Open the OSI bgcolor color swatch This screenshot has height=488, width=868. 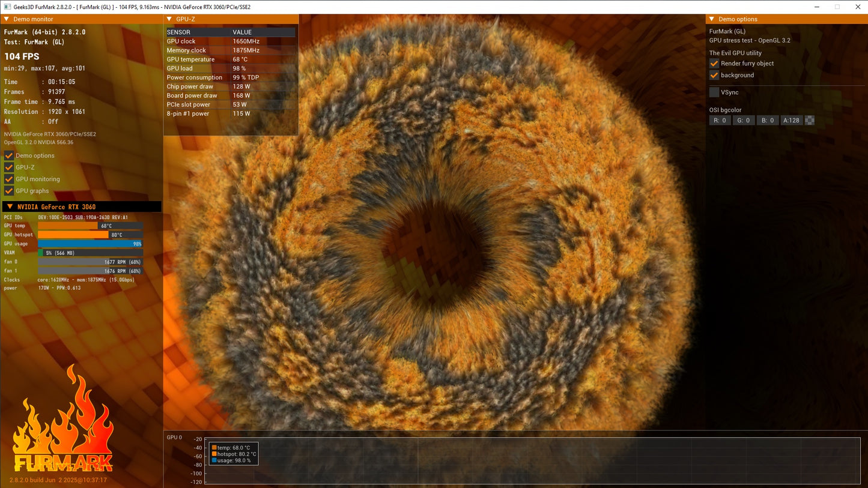810,120
